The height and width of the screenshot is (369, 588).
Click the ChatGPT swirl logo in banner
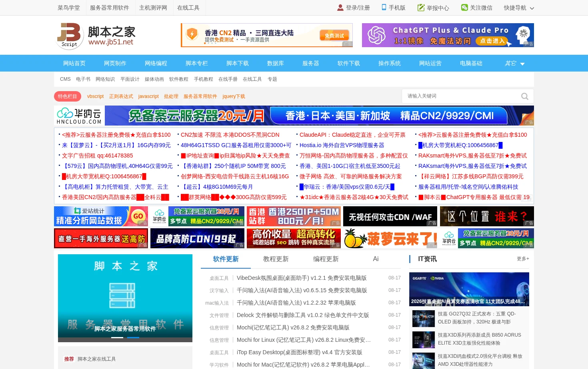point(376,35)
